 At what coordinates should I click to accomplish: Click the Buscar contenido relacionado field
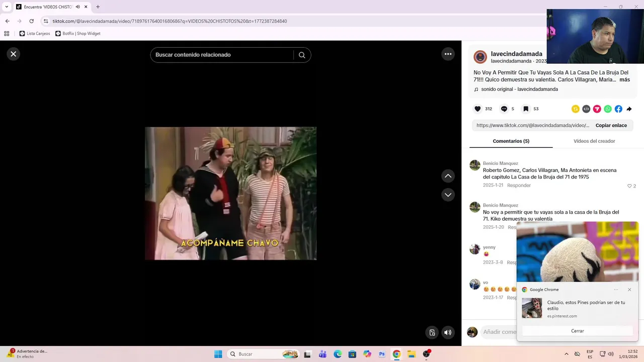221,55
